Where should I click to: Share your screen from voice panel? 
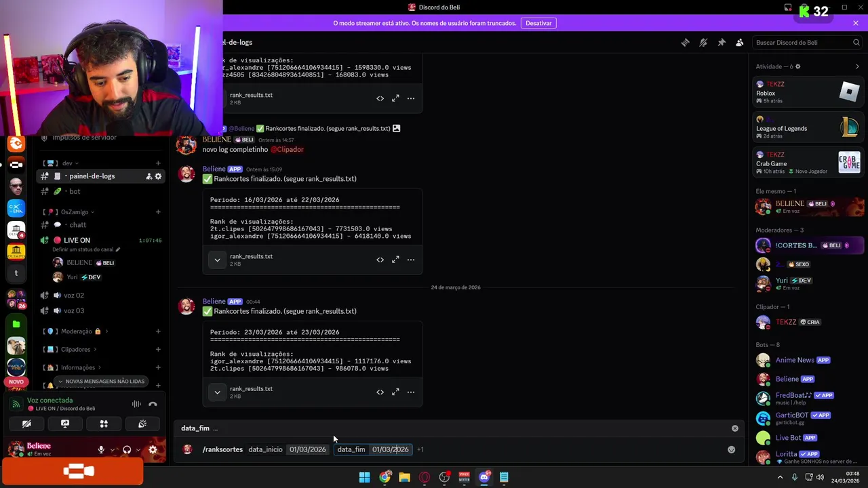pos(65,424)
